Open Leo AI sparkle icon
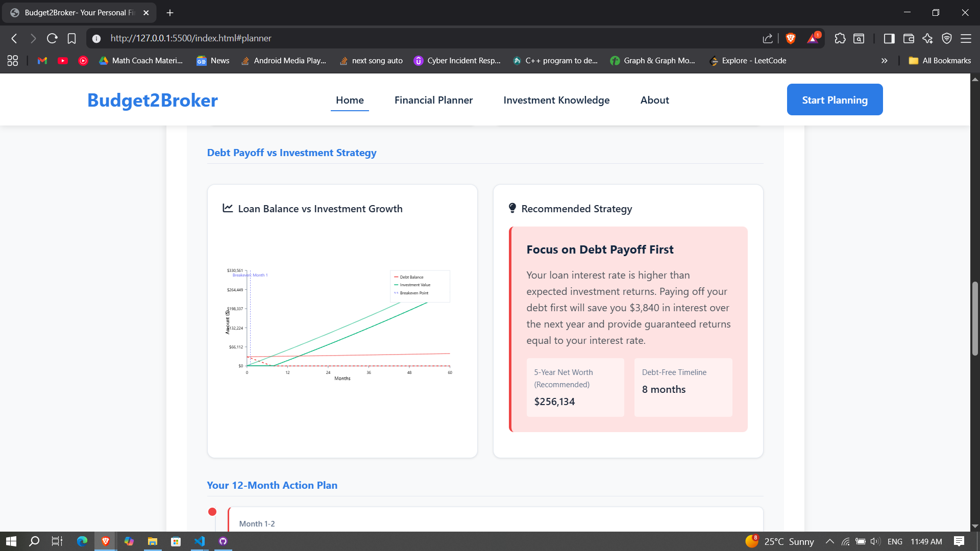 [x=927, y=38]
